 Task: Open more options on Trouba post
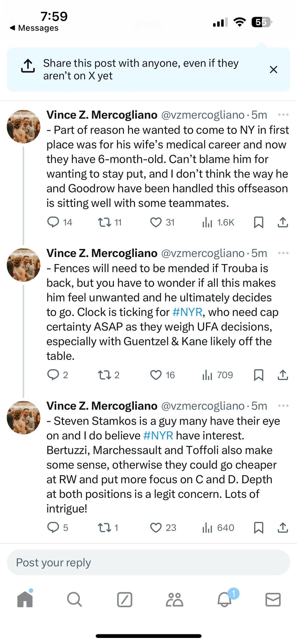click(283, 253)
